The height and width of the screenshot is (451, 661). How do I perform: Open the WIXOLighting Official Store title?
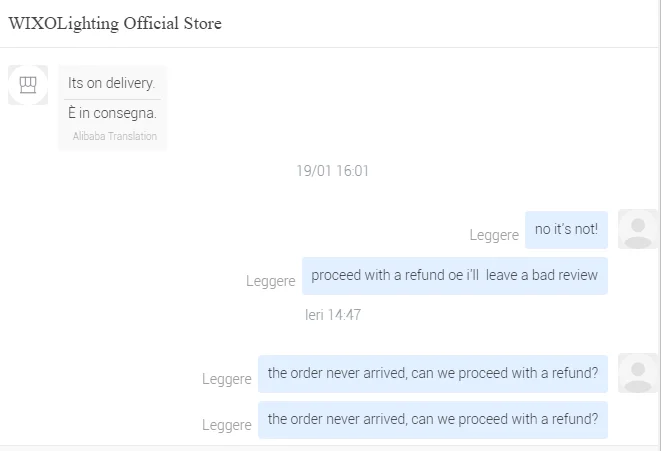[x=115, y=24]
